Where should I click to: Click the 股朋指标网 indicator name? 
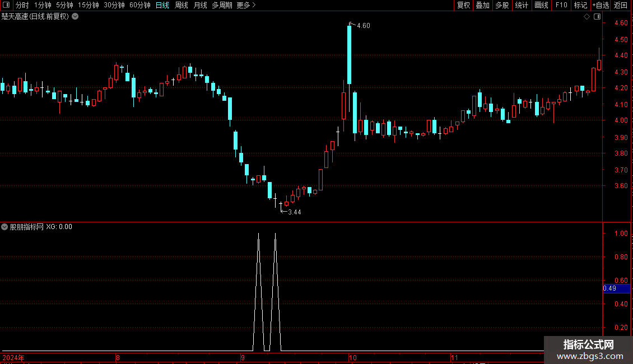27,227
